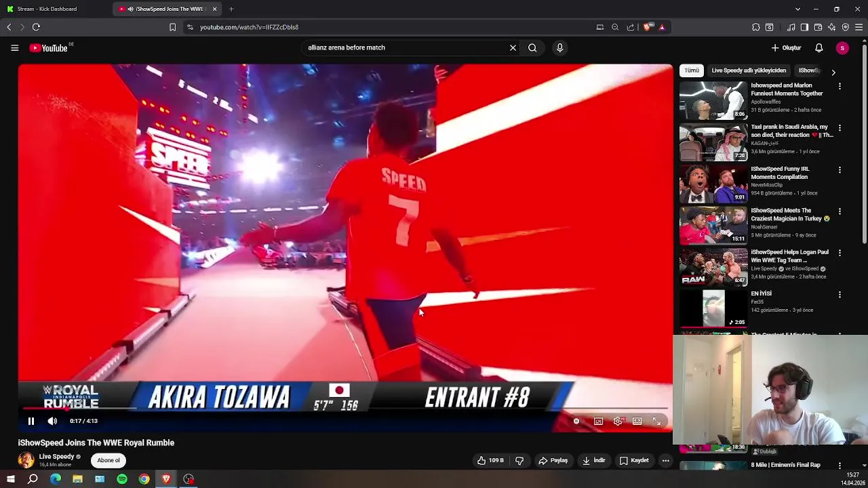
Task: Open the video player settings gear
Action: (x=618, y=421)
